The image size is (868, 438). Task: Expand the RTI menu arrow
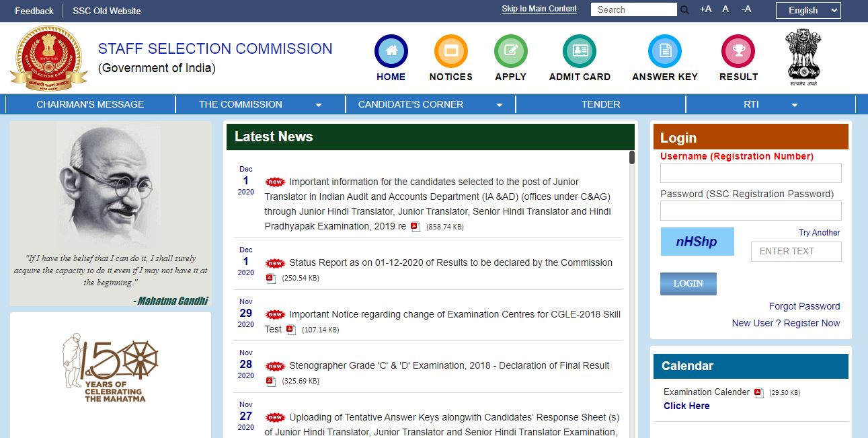(794, 105)
